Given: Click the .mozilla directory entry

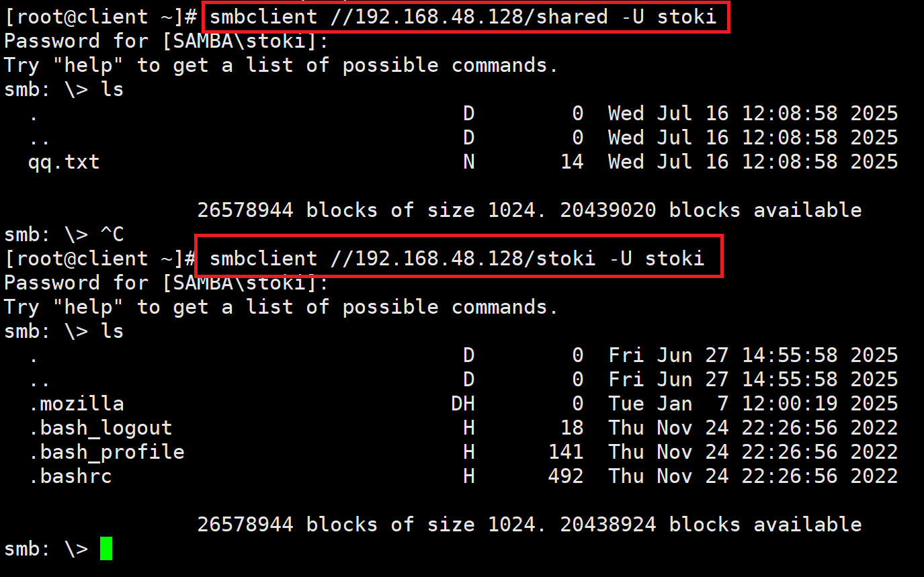Looking at the screenshot, I should pos(76,404).
